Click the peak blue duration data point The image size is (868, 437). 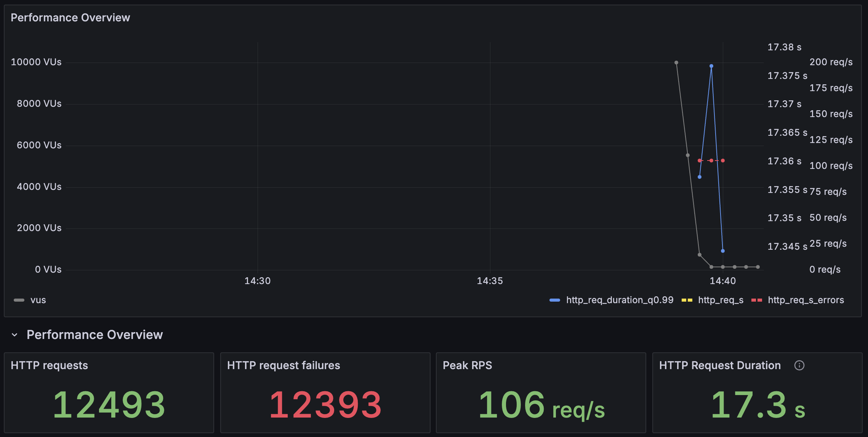(x=711, y=66)
